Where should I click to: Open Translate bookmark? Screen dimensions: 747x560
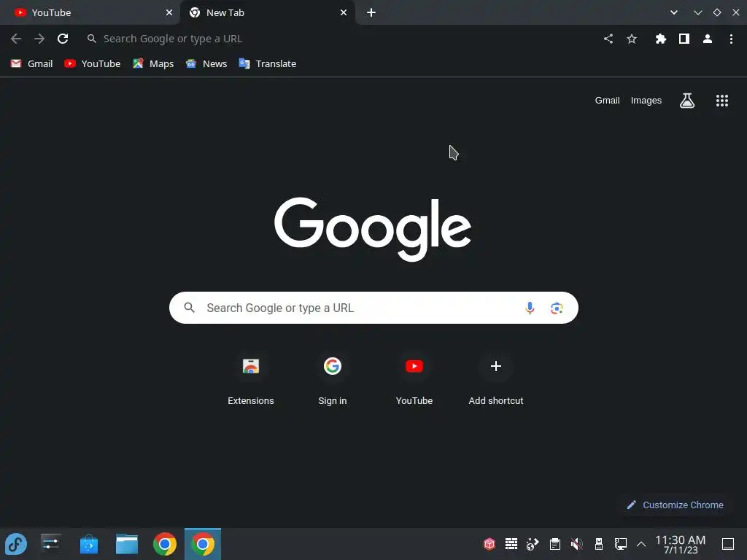[x=267, y=64]
